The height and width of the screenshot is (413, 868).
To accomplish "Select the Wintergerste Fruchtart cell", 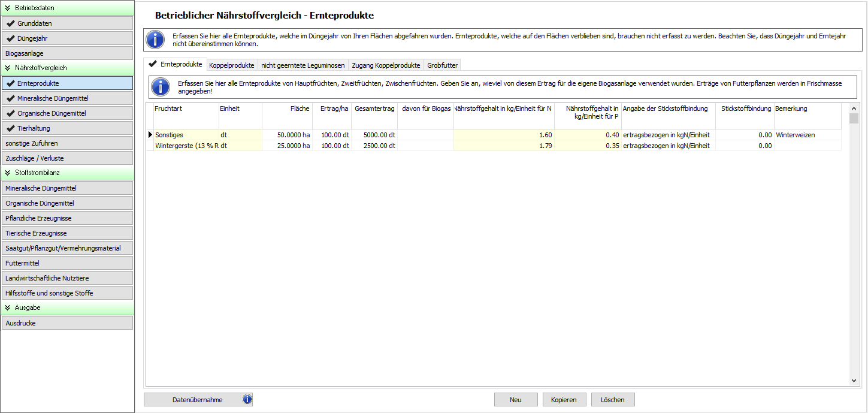I will tap(186, 146).
